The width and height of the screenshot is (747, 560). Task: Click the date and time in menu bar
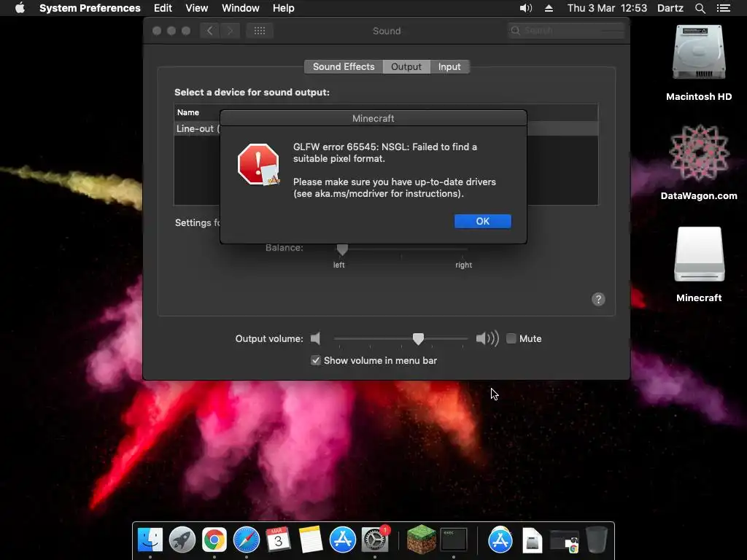pos(607,8)
